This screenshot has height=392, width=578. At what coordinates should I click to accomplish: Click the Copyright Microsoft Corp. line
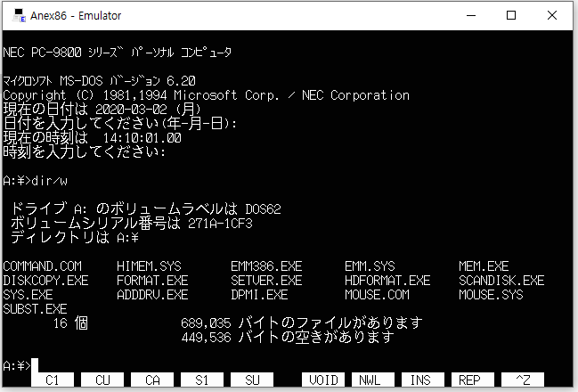[x=207, y=95]
